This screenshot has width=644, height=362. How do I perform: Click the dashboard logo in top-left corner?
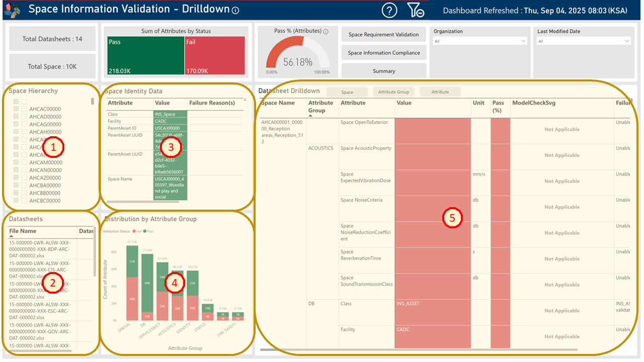[x=12, y=9]
